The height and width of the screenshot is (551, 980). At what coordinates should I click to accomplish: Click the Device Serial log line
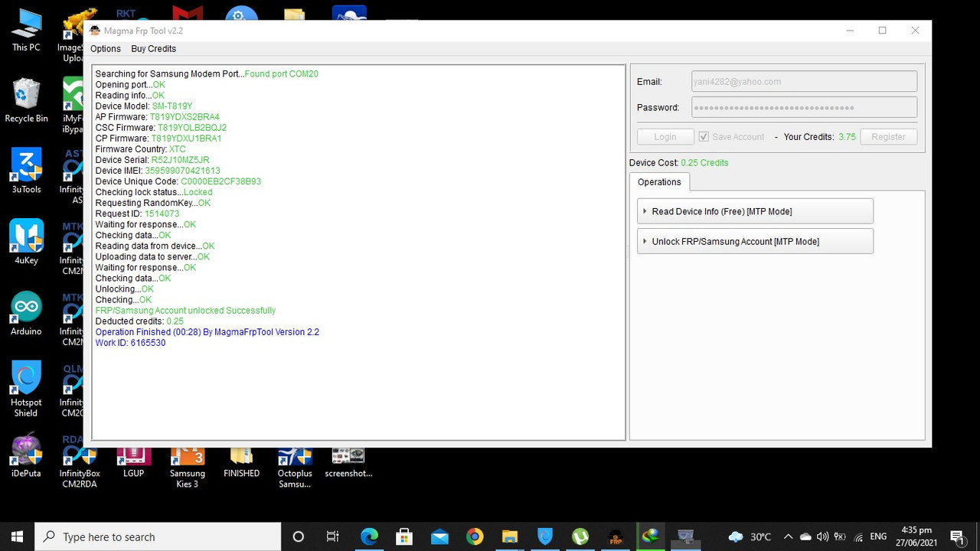[152, 160]
